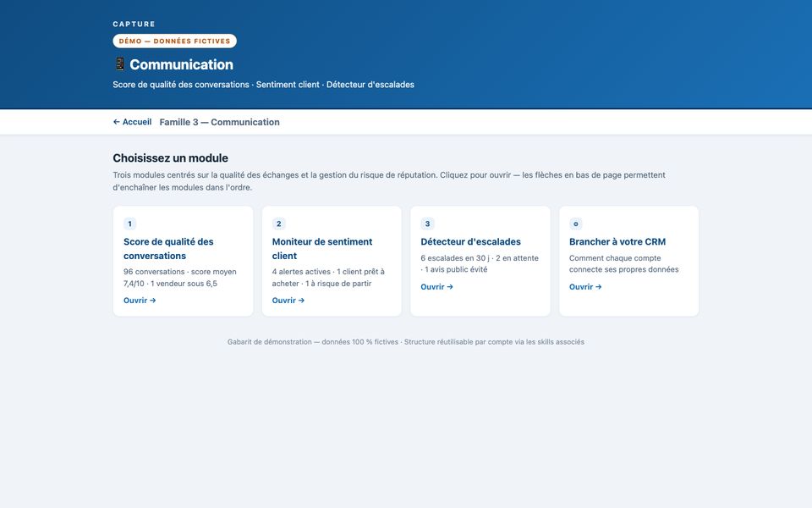Open the Détecteur d'escalades module

coord(480,262)
